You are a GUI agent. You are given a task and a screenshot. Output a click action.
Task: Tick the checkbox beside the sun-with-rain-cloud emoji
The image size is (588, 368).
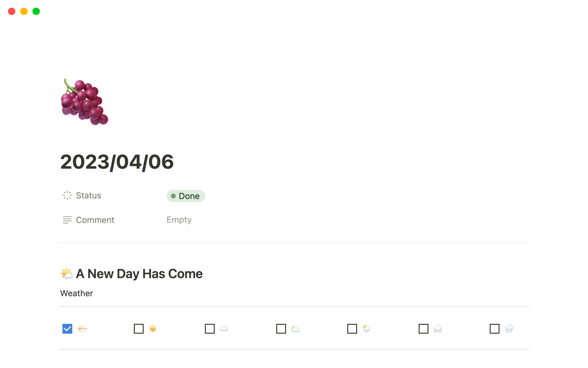352,329
